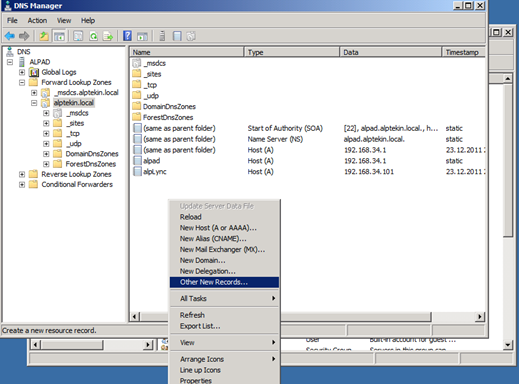Viewport: 519px width, 384px height.
Task: Expand Reverse Lookup Zones node
Action: click(22, 174)
